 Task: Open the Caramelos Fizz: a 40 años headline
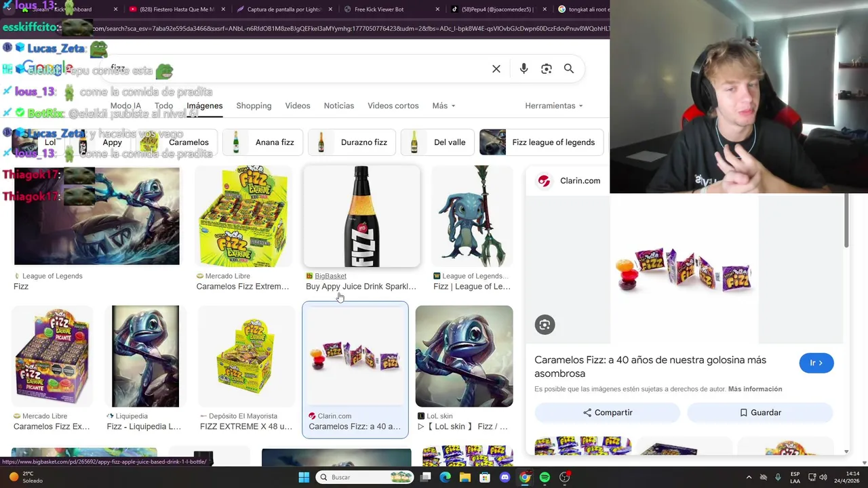click(650, 367)
